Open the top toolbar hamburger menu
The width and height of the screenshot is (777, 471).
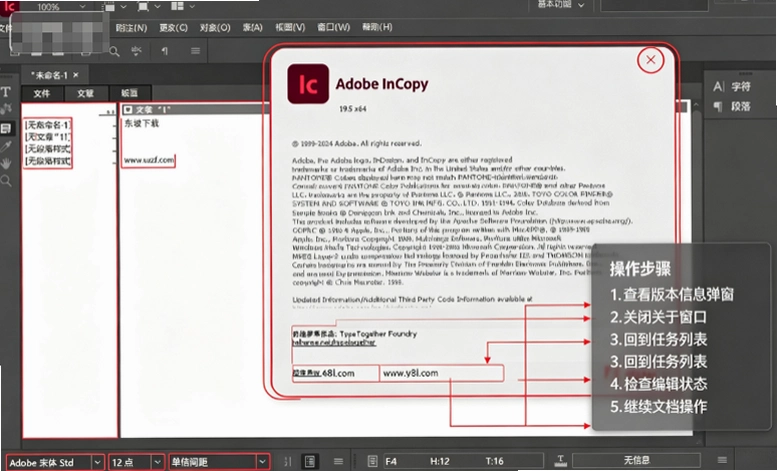195,51
